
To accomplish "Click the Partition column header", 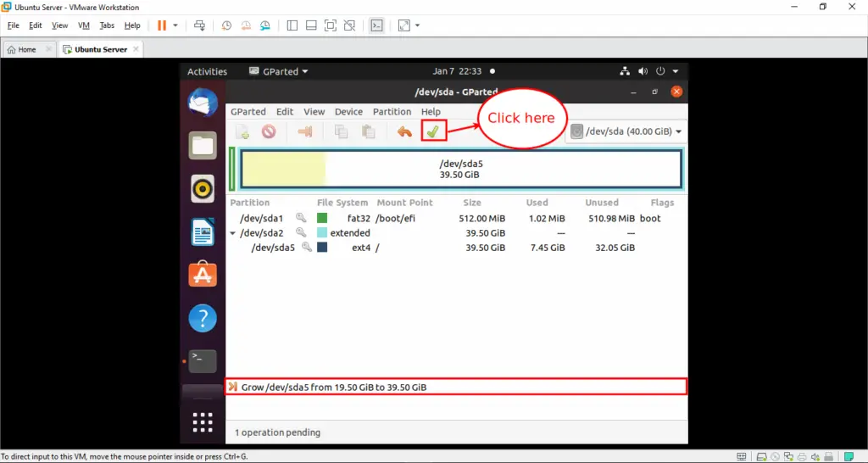I will (x=250, y=203).
